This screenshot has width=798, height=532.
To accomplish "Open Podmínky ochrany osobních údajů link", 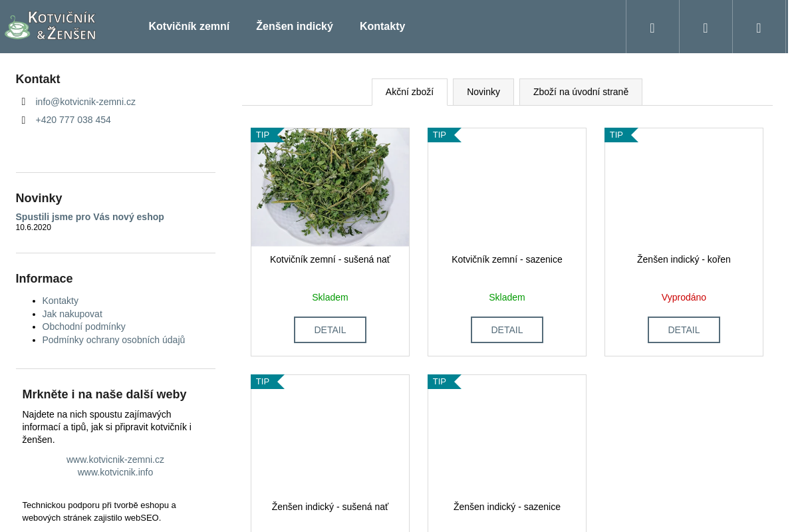I will point(114,340).
